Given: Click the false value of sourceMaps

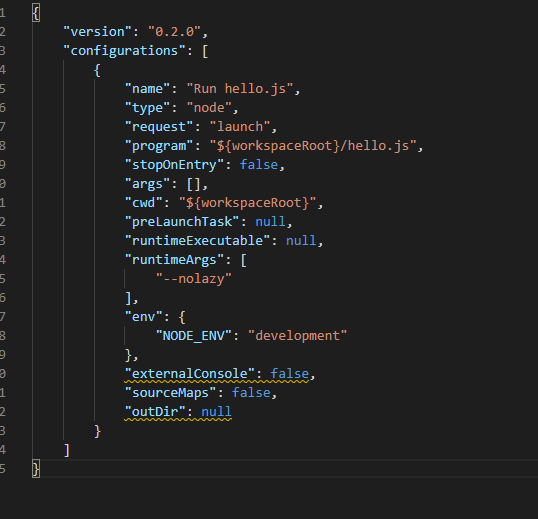Looking at the screenshot, I should (251, 393).
